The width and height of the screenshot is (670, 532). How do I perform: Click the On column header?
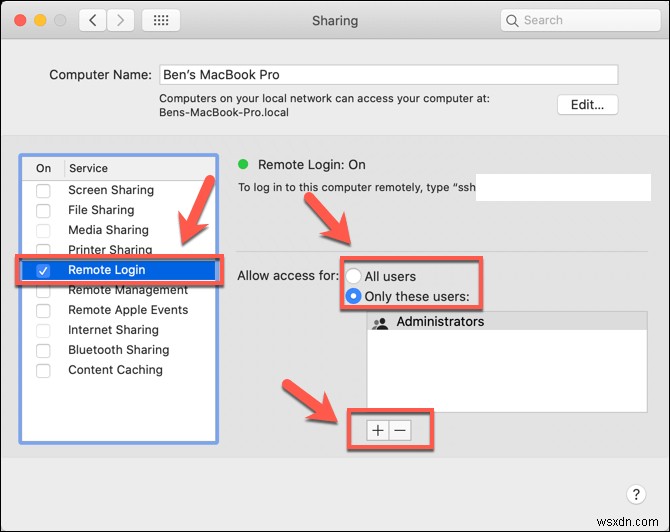point(43,168)
